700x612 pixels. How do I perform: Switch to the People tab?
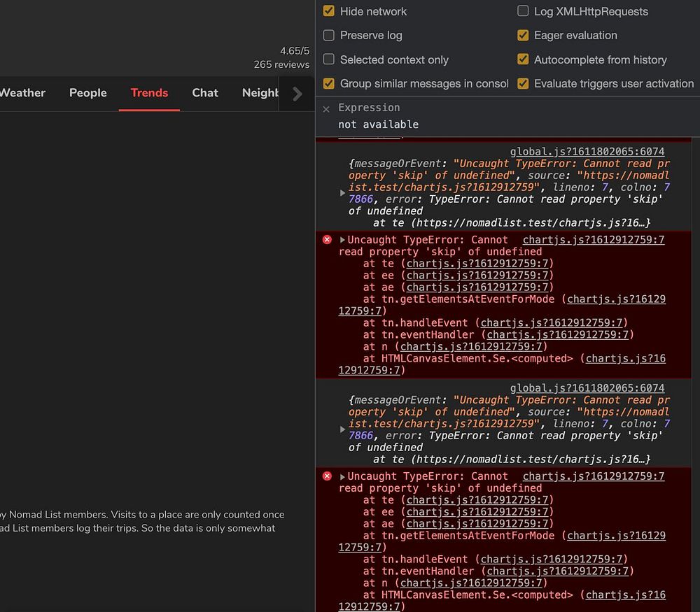pos(88,93)
